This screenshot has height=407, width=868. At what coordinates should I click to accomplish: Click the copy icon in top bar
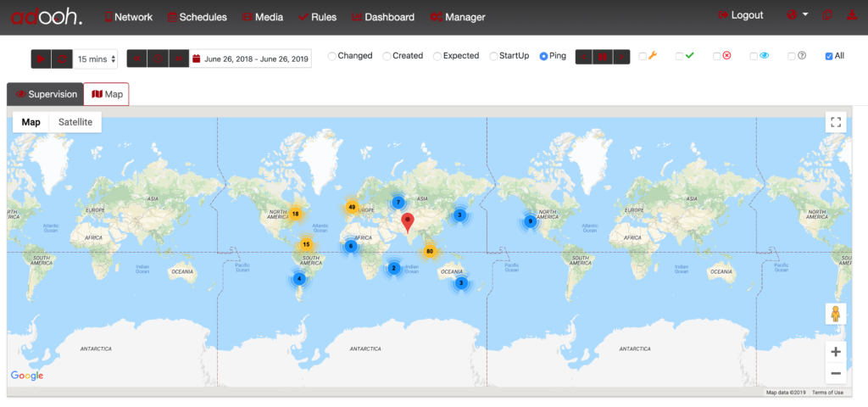[827, 15]
